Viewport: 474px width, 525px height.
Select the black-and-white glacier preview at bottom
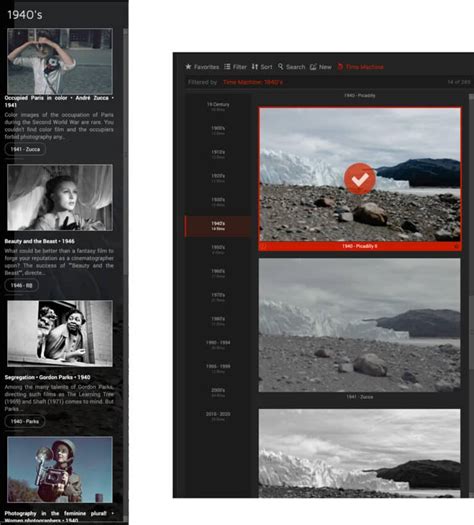tap(360, 453)
